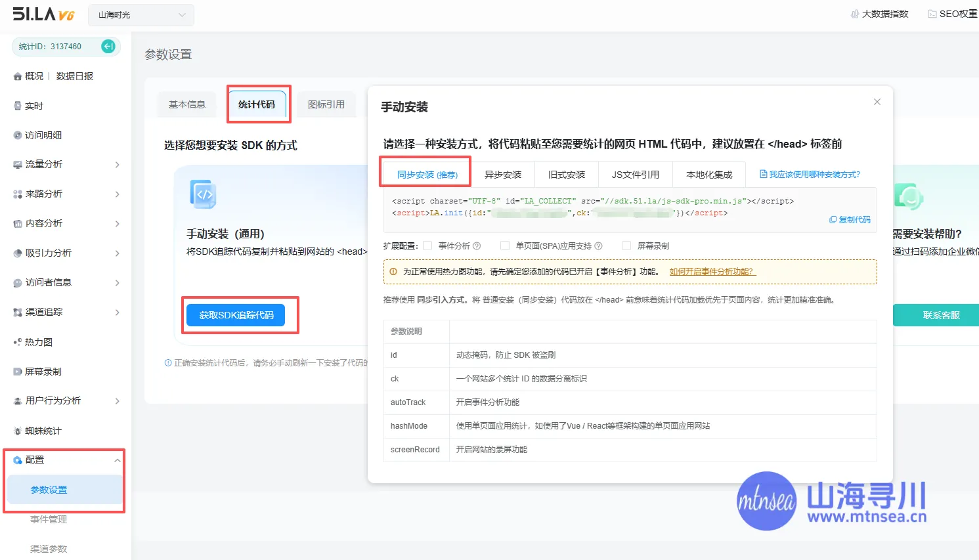
Task: Click the 用户行为分析 sidebar icon
Action: [18, 401]
